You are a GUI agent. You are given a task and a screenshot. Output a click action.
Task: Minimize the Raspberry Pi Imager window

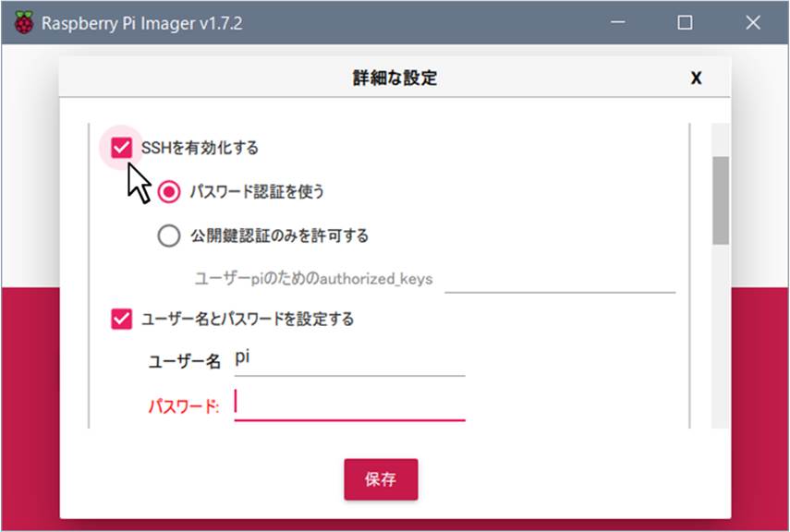[618, 23]
